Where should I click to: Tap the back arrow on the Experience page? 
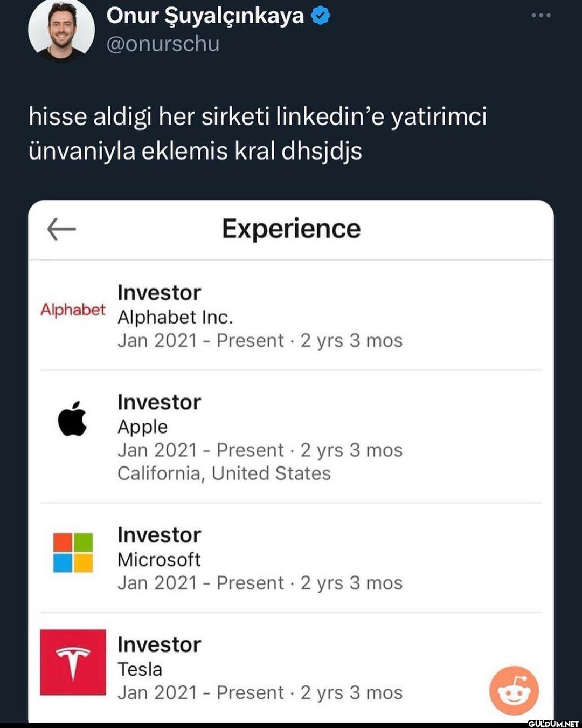[x=61, y=229]
